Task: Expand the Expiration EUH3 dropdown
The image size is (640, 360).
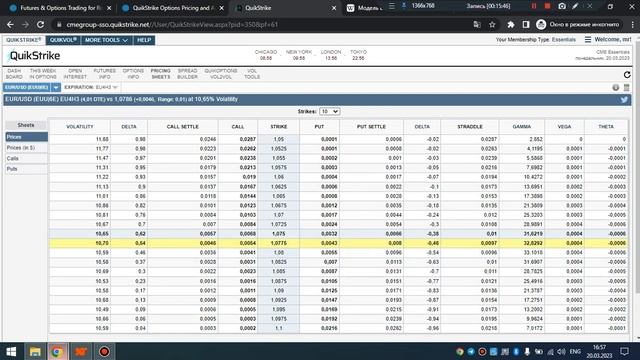Action: point(107,87)
